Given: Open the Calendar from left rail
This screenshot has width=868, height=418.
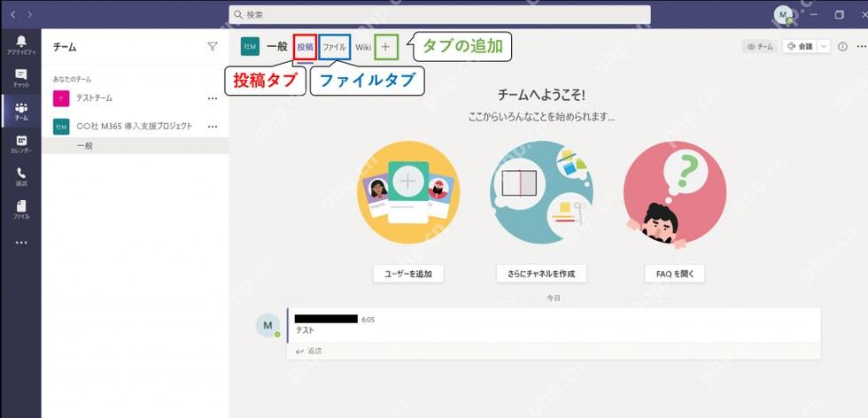Looking at the screenshot, I should click(21, 144).
